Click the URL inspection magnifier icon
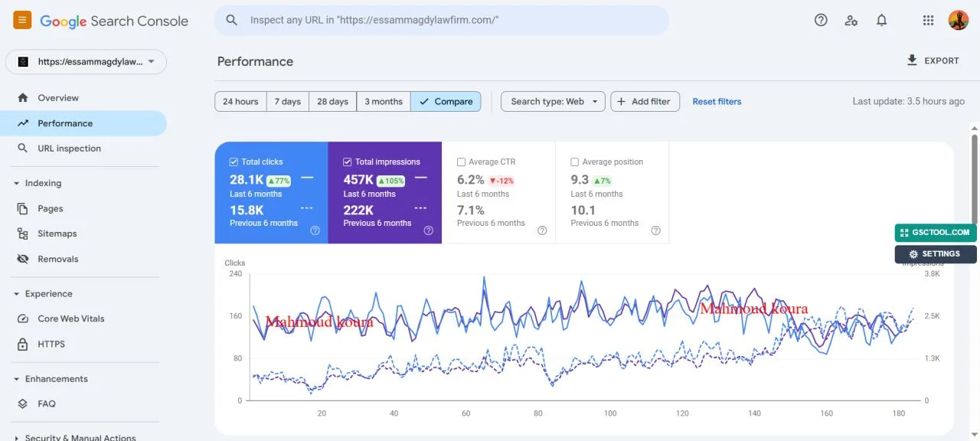 23,149
